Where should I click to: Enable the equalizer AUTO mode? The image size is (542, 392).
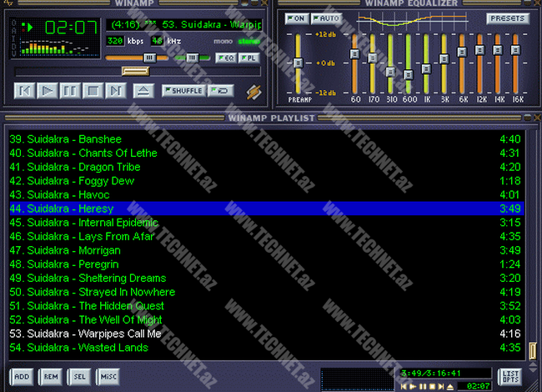point(327,18)
